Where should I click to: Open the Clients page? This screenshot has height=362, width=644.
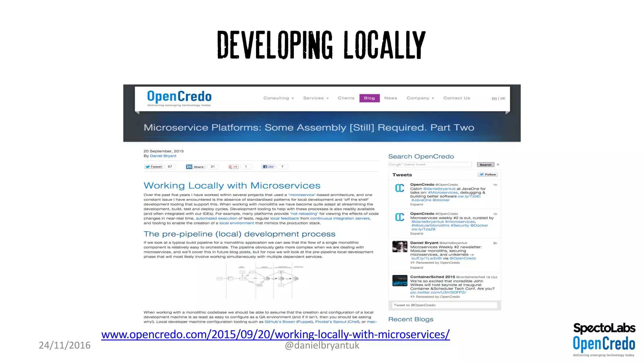[346, 98]
